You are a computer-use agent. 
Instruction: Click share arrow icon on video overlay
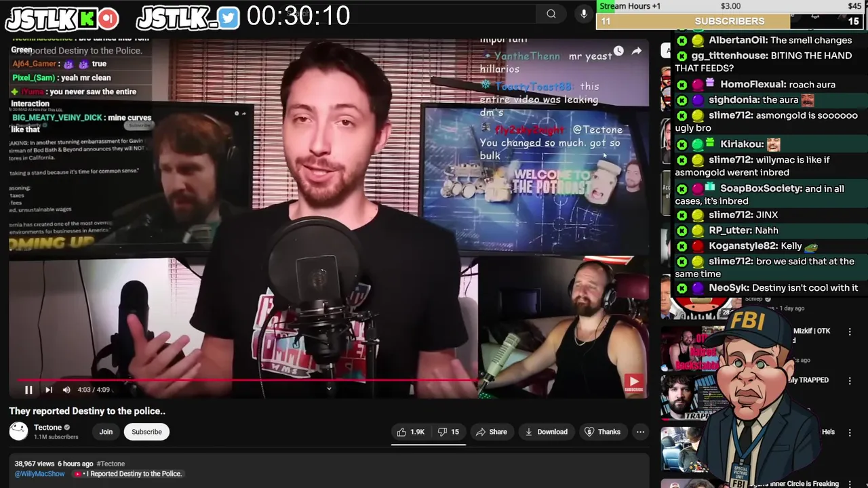(x=637, y=51)
